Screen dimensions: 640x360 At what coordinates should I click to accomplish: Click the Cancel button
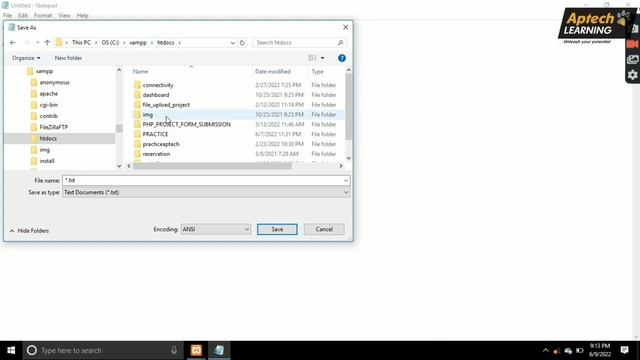click(x=324, y=229)
